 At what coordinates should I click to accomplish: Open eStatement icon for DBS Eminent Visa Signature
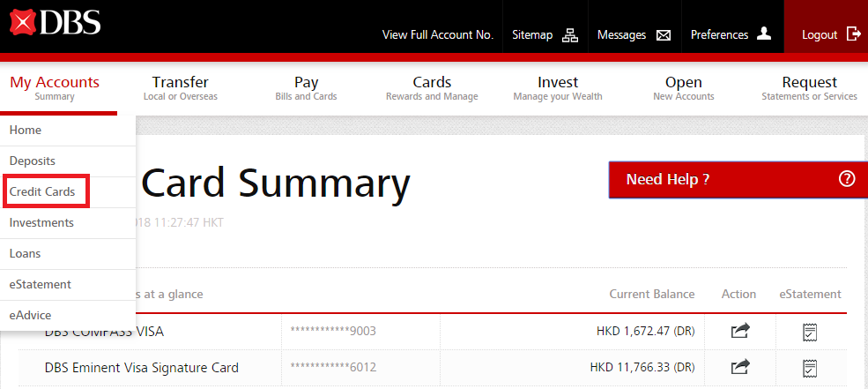(x=810, y=367)
